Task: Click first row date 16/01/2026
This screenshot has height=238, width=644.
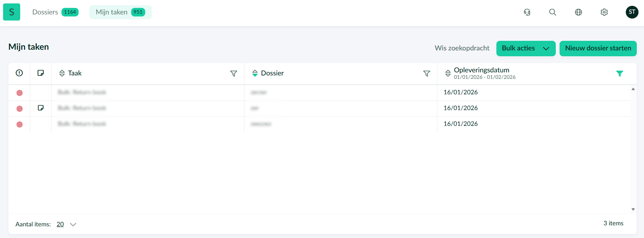Action: (x=460, y=92)
